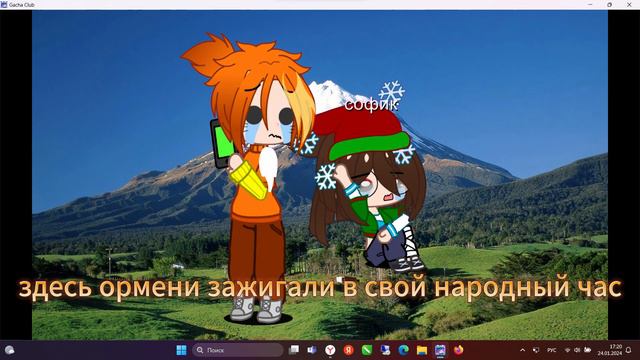640x360 pixels.
Task: Click the софик name label
Action: pos(371,104)
